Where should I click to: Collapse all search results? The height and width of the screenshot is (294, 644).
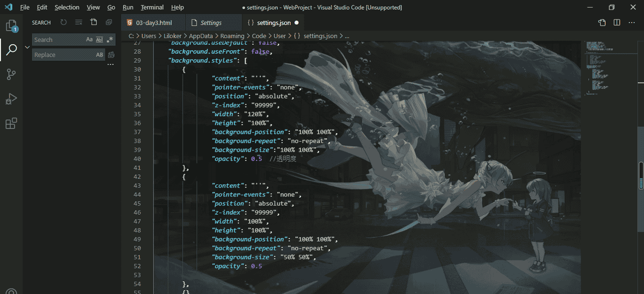(109, 22)
